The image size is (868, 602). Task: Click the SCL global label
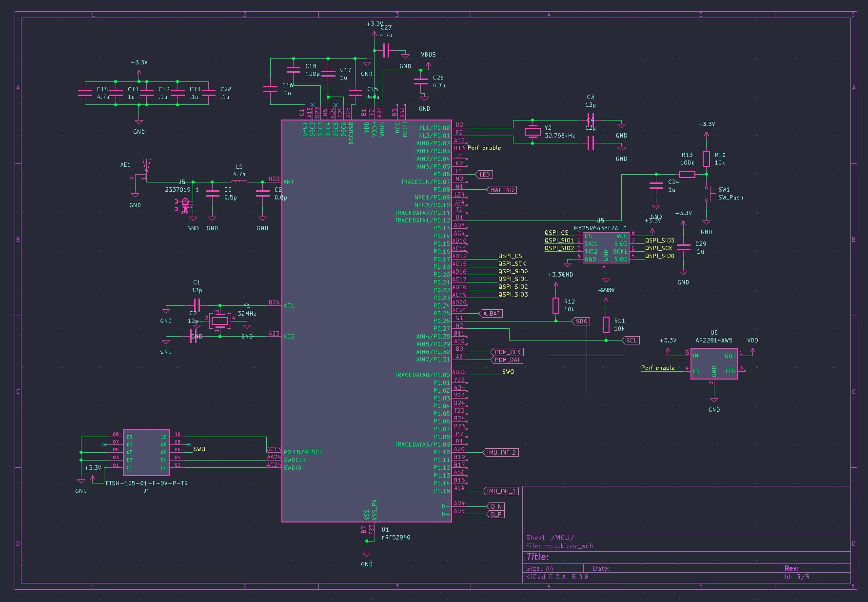pyautogui.click(x=631, y=341)
